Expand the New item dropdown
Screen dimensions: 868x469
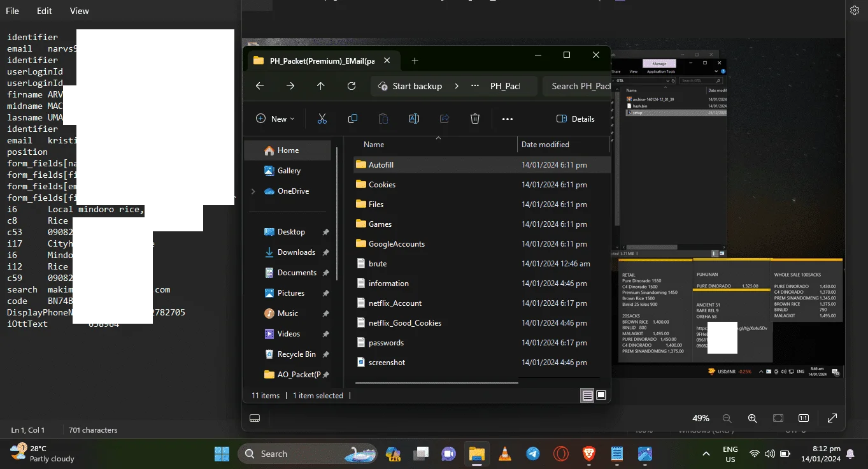point(275,119)
